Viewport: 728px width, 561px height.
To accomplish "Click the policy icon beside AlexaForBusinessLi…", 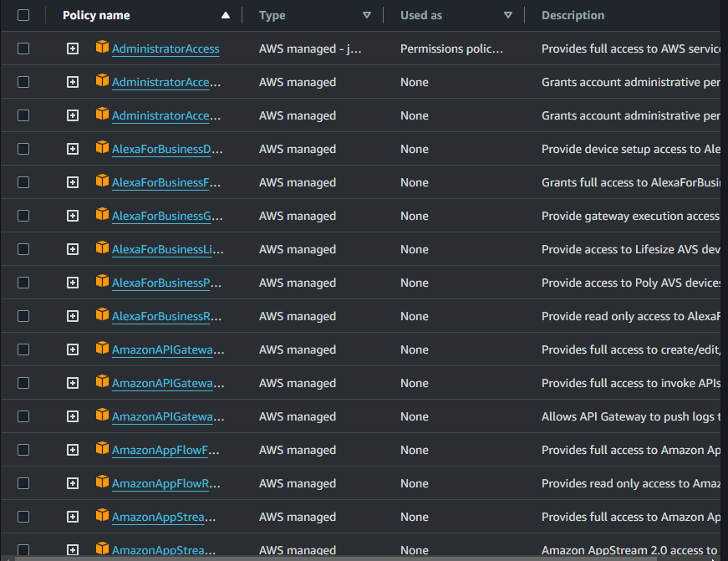I will pos(102,247).
